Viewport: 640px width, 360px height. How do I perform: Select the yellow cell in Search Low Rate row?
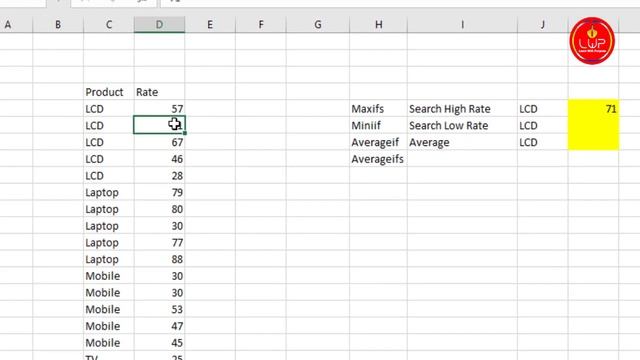click(x=593, y=125)
